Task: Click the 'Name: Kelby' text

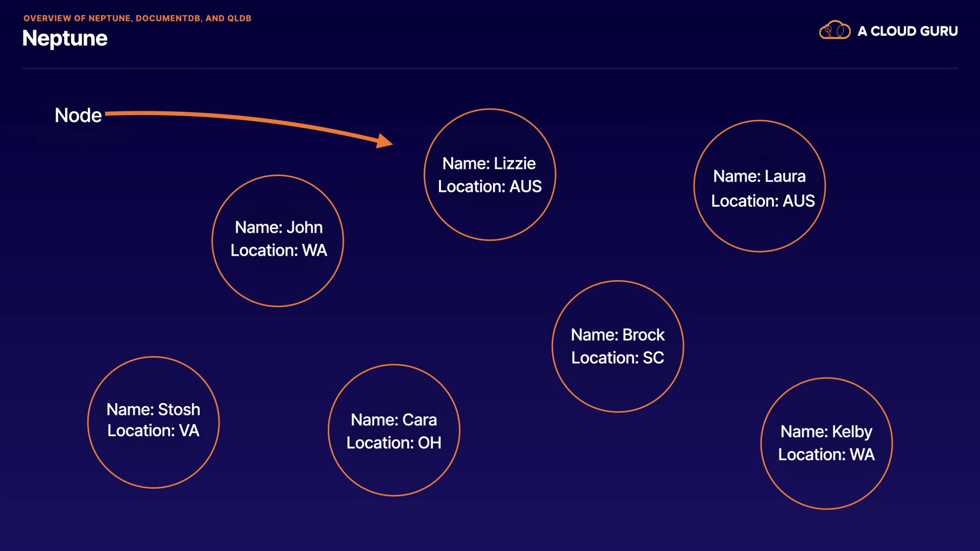Action: tap(826, 432)
